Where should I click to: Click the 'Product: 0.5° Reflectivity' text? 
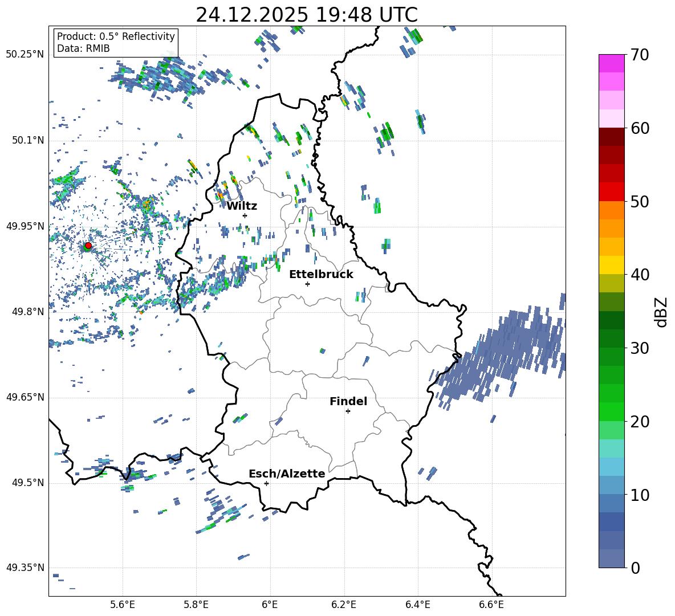click(x=116, y=36)
